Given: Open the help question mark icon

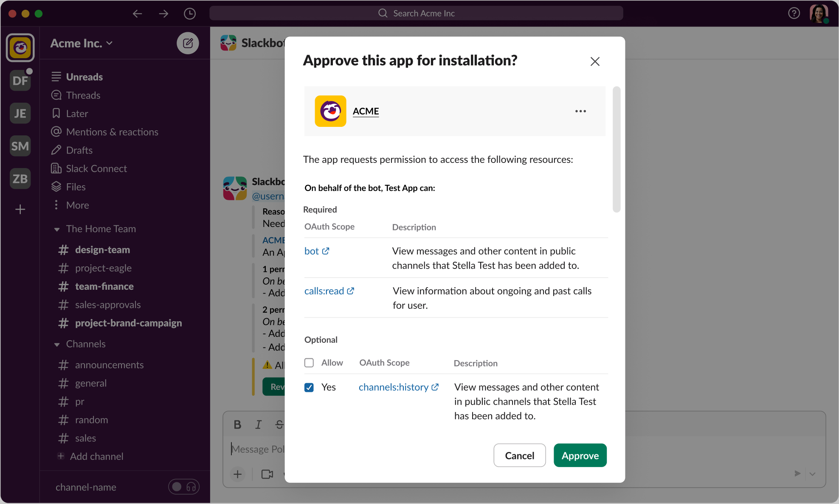Looking at the screenshot, I should tap(794, 13).
